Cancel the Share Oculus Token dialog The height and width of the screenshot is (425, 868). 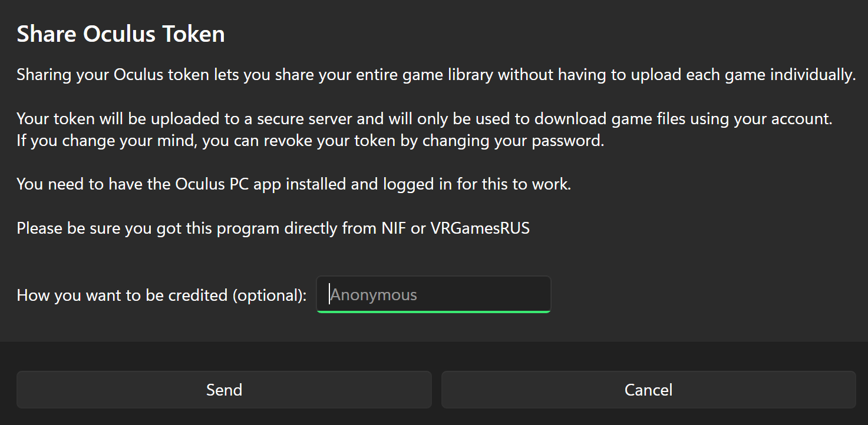pyautogui.click(x=648, y=390)
